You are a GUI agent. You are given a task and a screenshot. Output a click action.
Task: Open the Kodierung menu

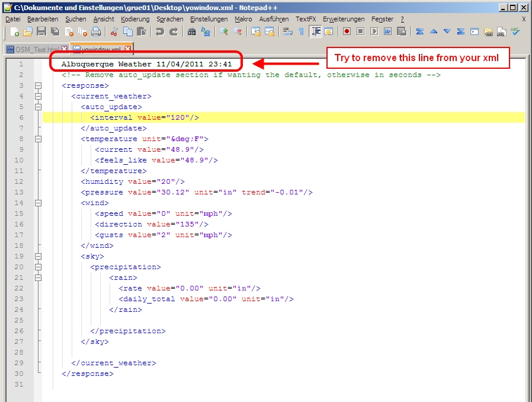click(135, 19)
